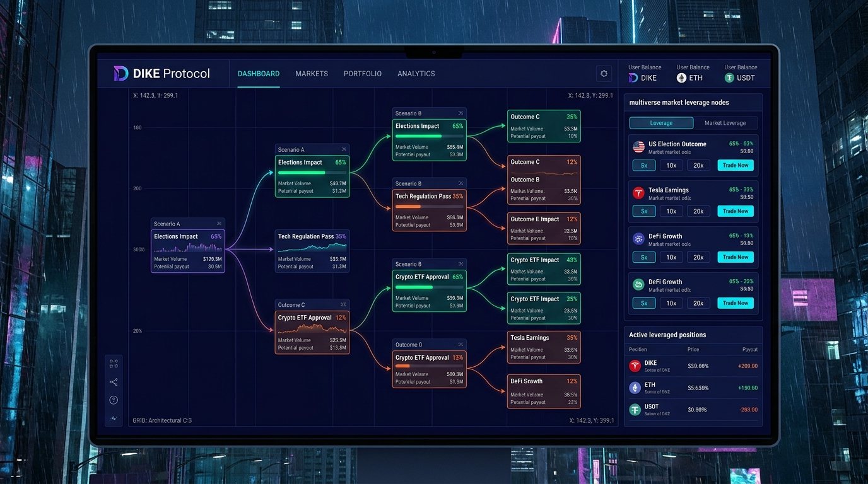Choose 20x leverage for Tesla Earnings
This screenshot has width=868, height=484.
tap(698, 211)
